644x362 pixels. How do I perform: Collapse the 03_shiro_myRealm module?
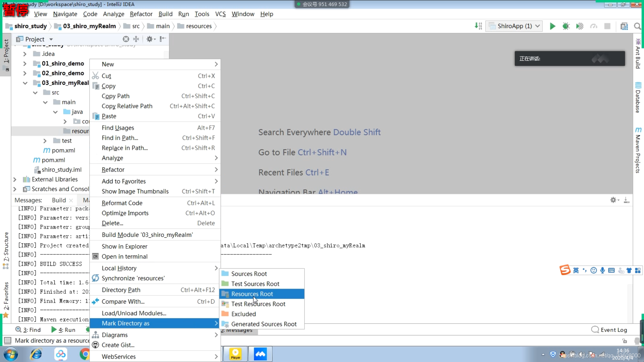coord(25,83)
